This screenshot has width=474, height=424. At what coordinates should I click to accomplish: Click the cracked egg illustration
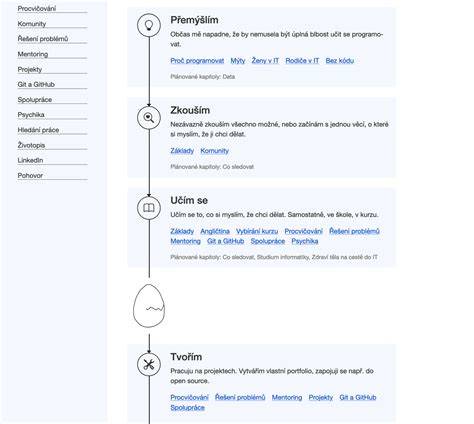(x=149, y=306)
